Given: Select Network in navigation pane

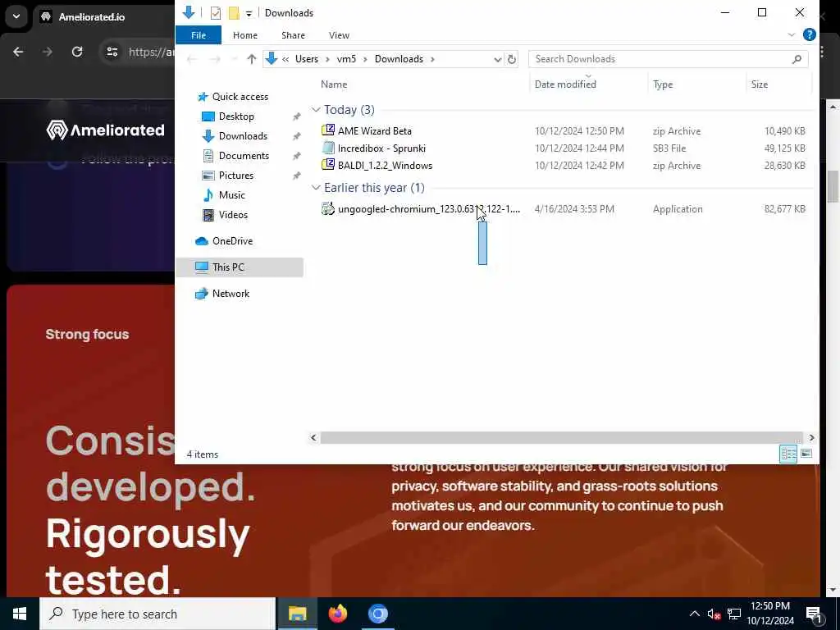Looking at the screenshot, I should coord(231,294).
